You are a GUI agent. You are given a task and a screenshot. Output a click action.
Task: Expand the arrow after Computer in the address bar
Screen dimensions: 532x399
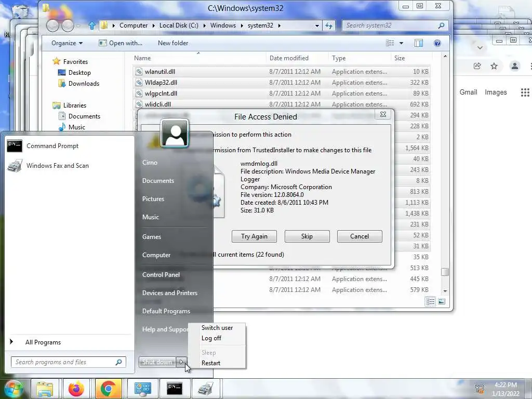(153, 25)
